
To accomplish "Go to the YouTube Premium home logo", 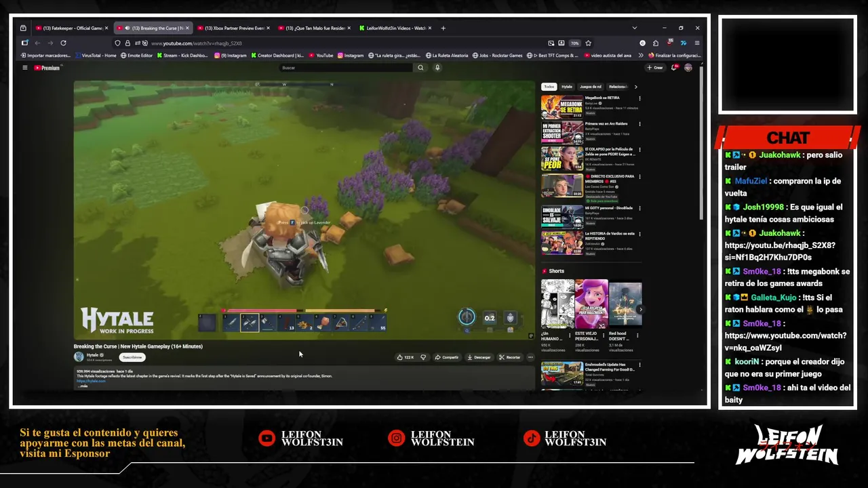I will point(47,68).
